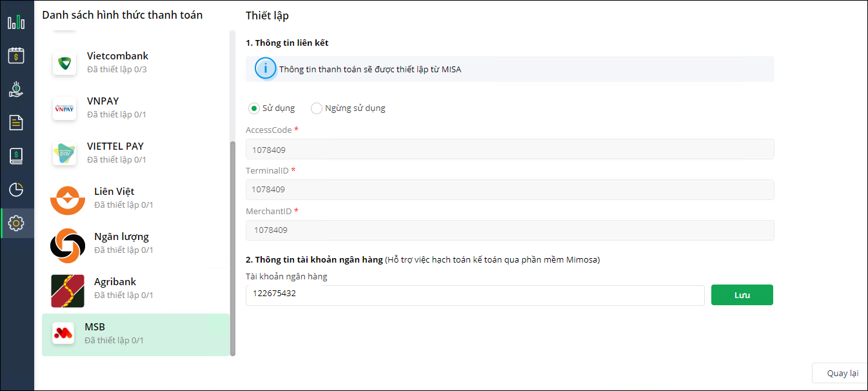The width and height of the screenshot is (868, 391).
Task: Click the Quay lại button
Action: [842, 374]
